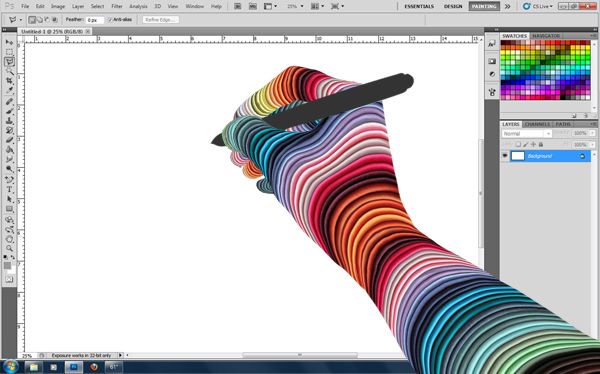
Task: Open the Masks panel icon
Action: [x=492, y=61]
